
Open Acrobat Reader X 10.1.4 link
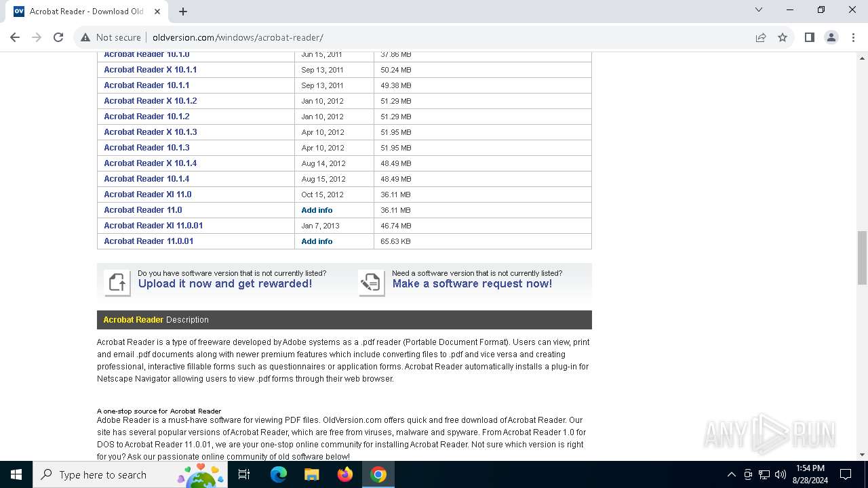point(151,163)
